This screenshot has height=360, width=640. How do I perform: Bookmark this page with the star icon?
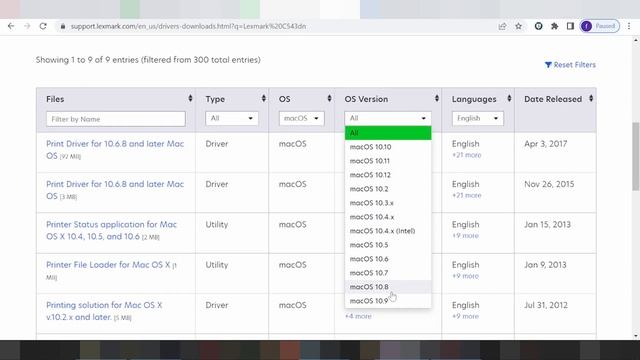coord(518,26)
